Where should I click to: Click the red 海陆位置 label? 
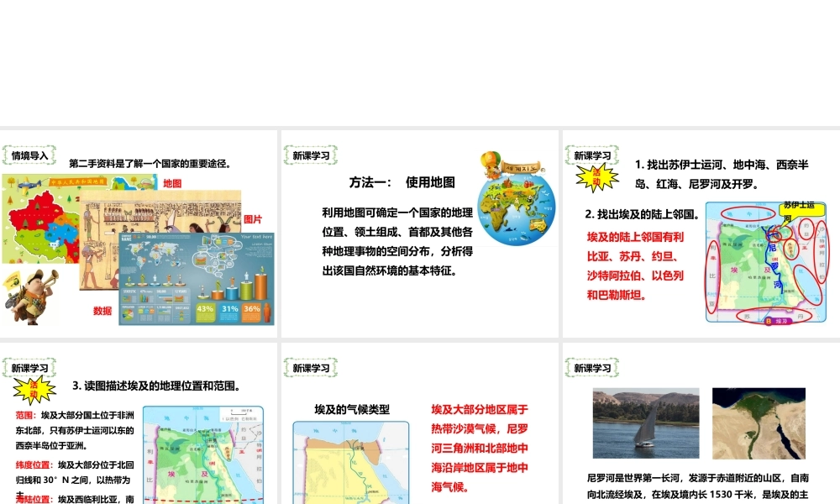pos(34,499)
